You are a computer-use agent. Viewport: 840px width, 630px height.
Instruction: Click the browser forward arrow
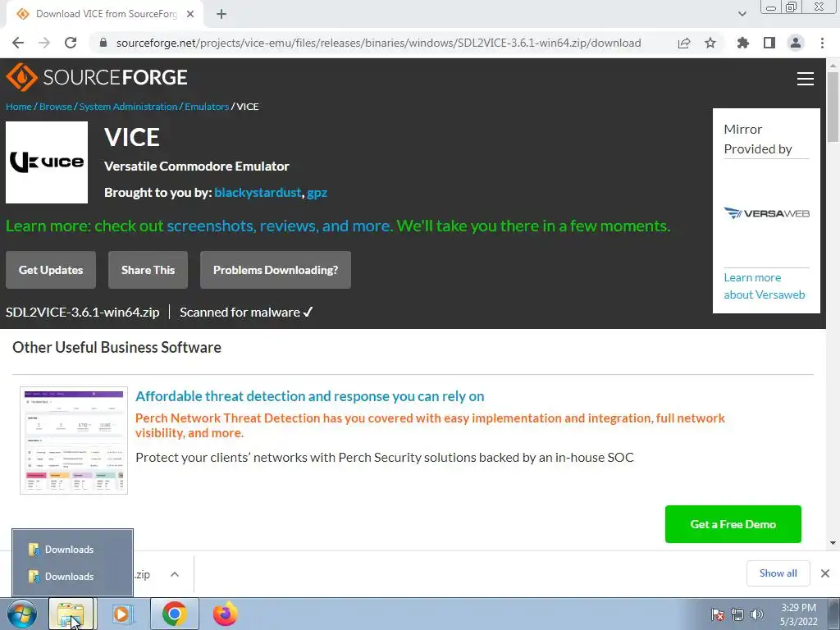[x=44, y=43]
